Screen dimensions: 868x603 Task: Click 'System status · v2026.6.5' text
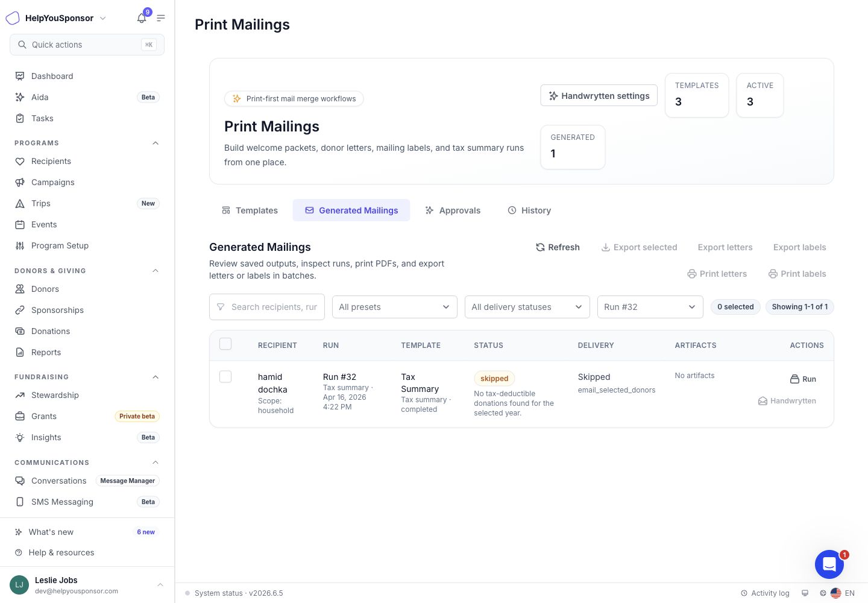[x=239, y=593]
